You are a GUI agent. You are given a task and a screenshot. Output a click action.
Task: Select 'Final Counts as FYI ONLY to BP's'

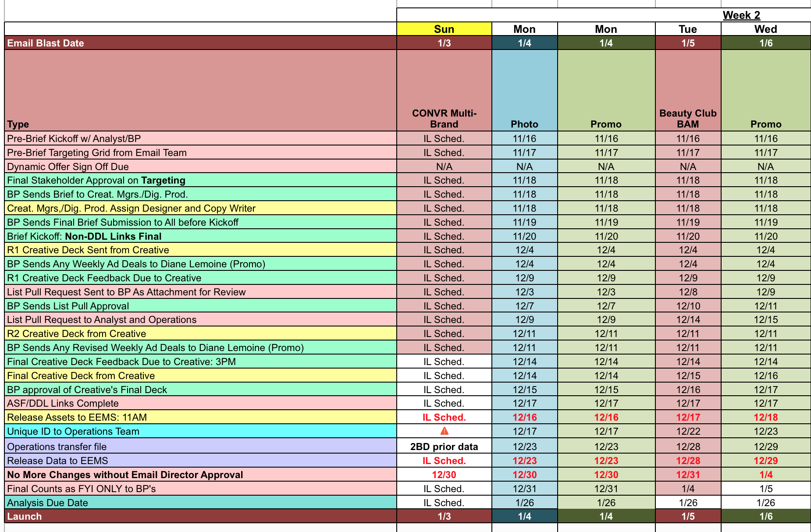[x=200, y=489]
